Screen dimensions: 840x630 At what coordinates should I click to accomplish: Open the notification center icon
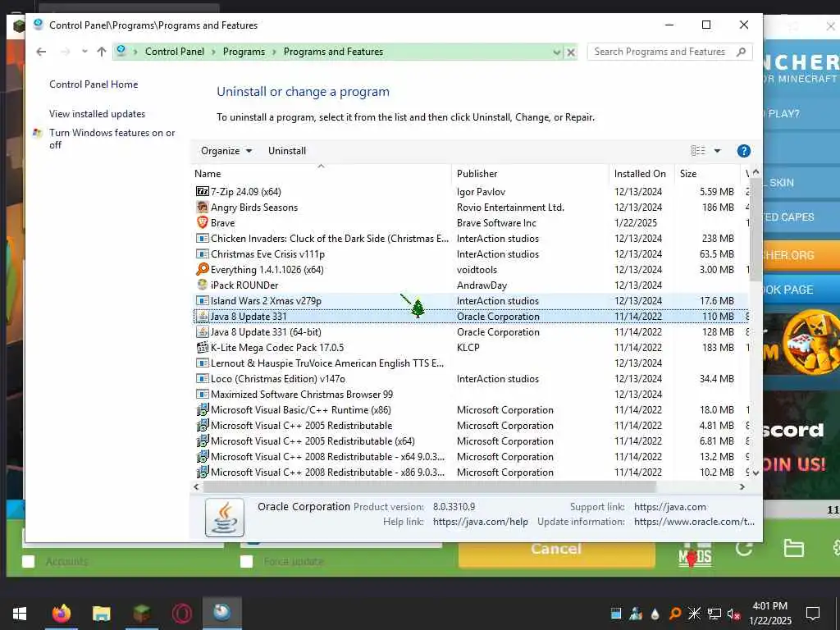coord(813,614)
